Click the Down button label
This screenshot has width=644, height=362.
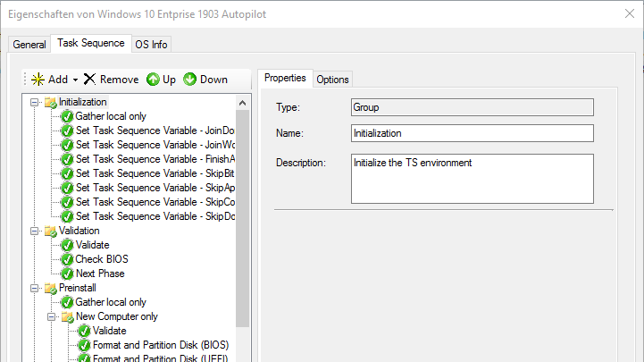[x=213, y=80]
